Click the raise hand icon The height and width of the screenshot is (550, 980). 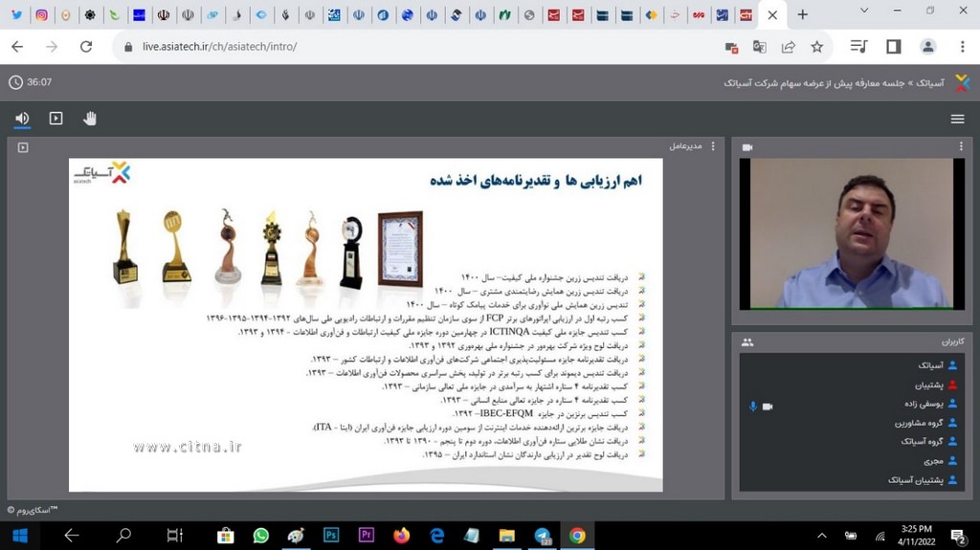point(90,119)
